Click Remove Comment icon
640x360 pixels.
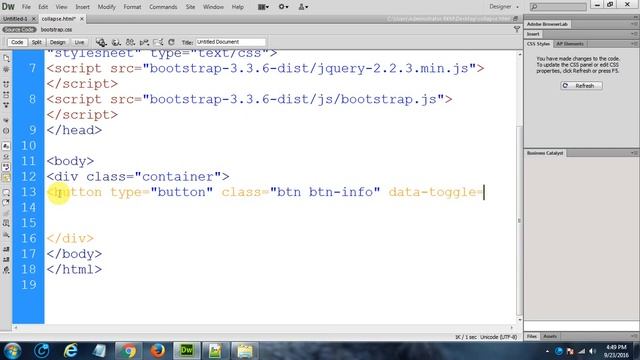[x=6, y=202]
